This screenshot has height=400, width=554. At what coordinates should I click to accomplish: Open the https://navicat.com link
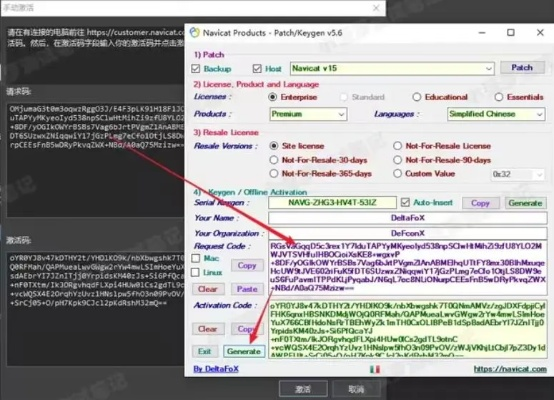pos(510,369)
